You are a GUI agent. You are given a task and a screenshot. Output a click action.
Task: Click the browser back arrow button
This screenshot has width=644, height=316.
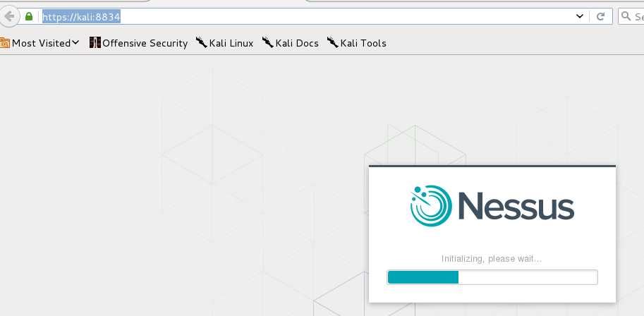coord(9,16)
